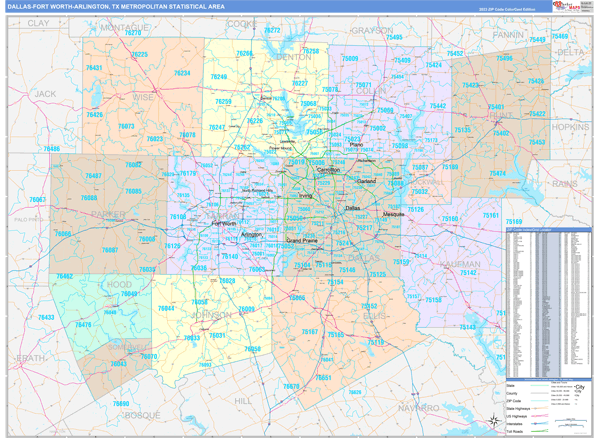Click the Market Maps logo in header
600x439 pixels.
point(566,6)
